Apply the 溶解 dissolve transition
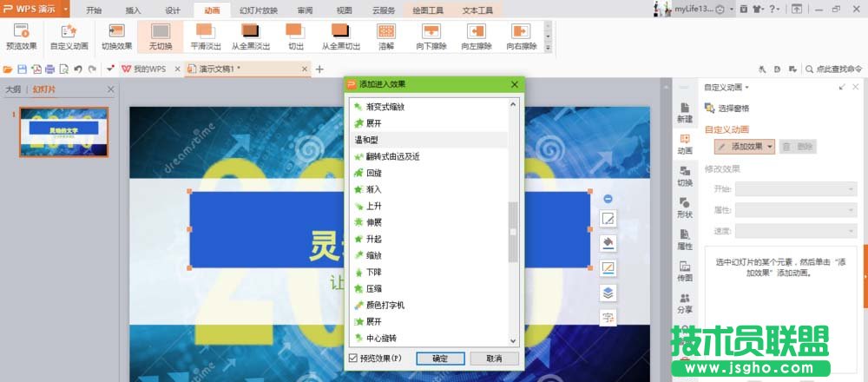This screenshot has width=868, height=382. 386,37
